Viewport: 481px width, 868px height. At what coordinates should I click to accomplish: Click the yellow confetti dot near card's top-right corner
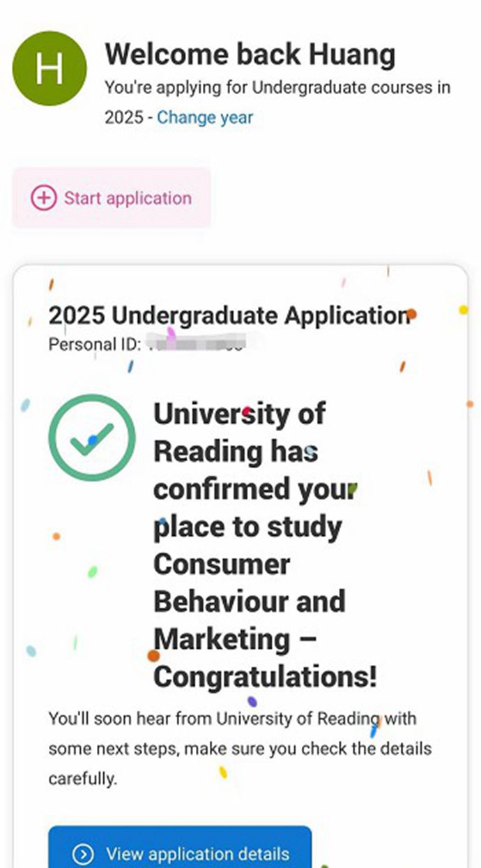(463, 310)
